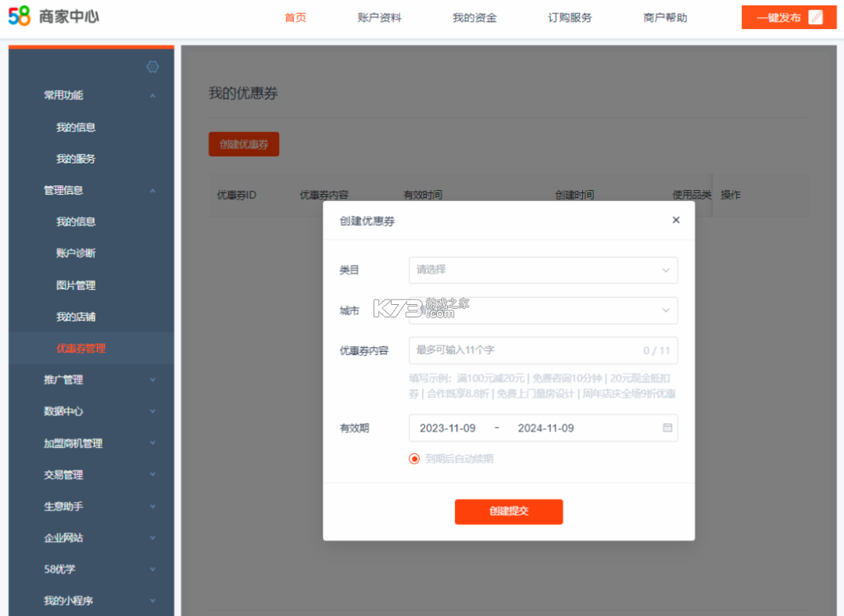Switch to the 账户资料 tab
The image size is (844, 616).
click(x=379, y=17)
